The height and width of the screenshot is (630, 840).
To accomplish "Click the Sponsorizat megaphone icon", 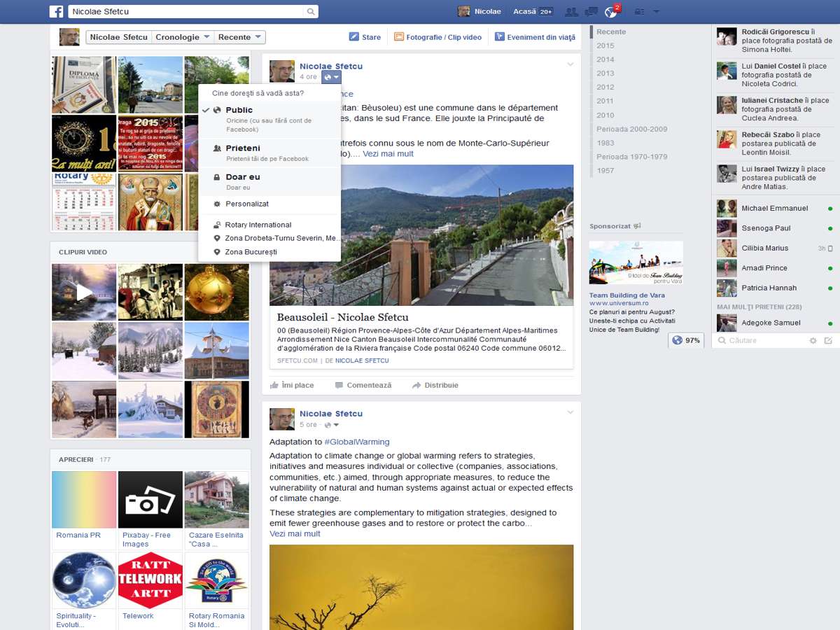I will 637,226.
